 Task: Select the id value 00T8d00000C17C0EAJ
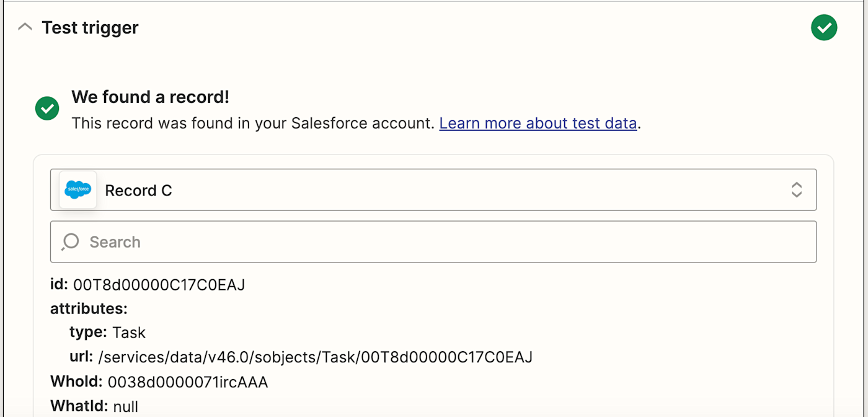159,285
